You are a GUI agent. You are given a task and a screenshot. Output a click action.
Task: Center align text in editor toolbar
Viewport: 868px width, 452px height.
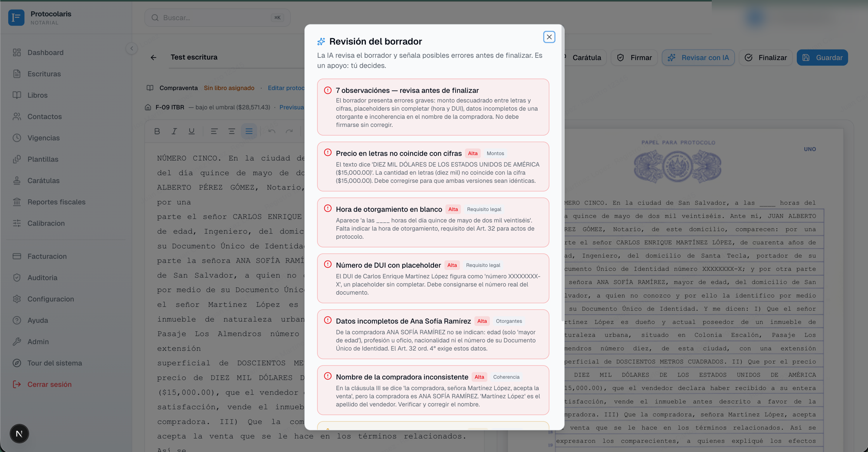(x=232, y=131)
